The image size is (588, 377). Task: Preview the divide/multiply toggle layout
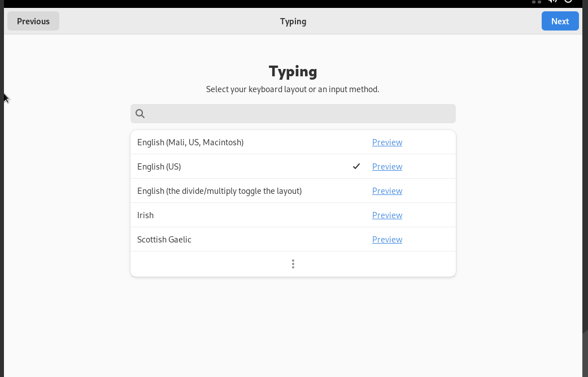click(x=387, y=191)
